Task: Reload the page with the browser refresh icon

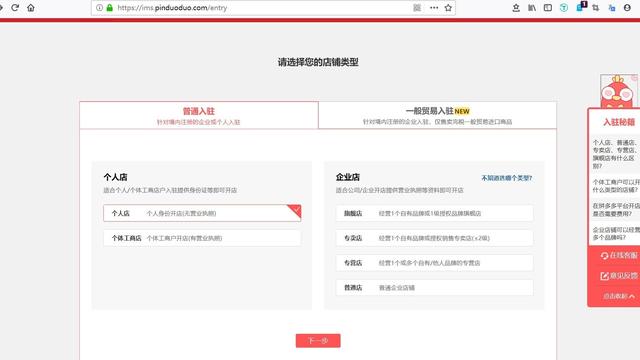Action: pos(15,7)
